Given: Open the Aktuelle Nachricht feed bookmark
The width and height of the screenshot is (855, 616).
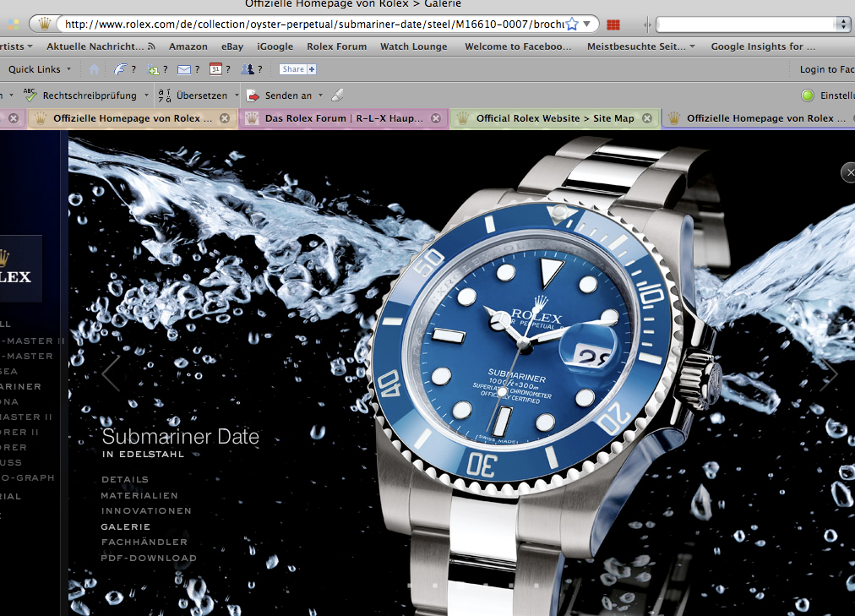Looking at the screenshot, I should click(101, 46).
